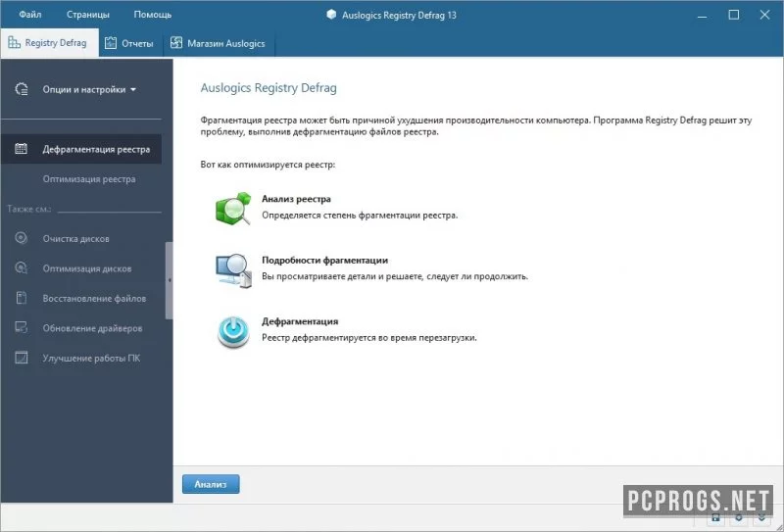The width and height of the screenshot is (784, 532).
Task: Click the blue Дефрагментация power icon
Action: (x=233, y=331)
